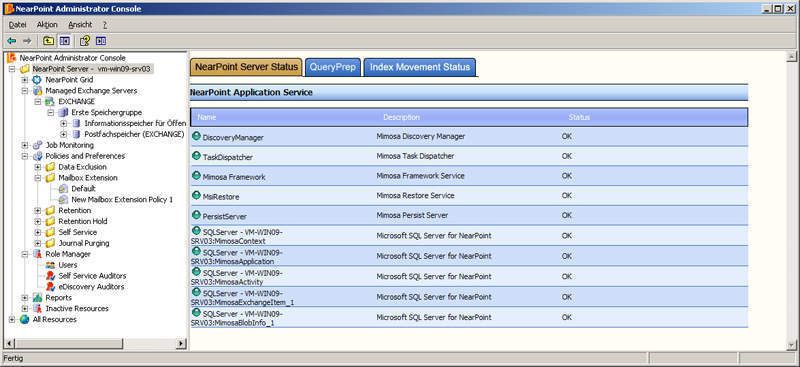Viewport: 800px width, 367px height.
Task: Click the eDiscovery Auditors icon
Action: (50, 287)
